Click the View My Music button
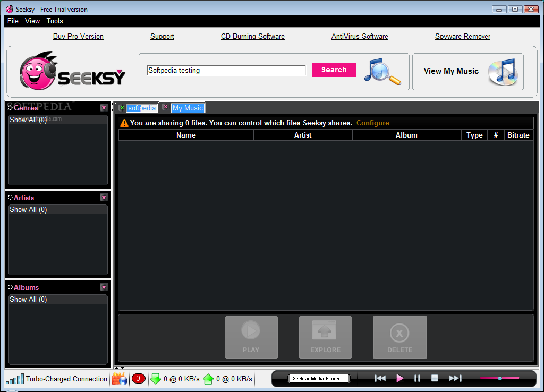Viewport: 544px width, 392px height. click(467, 72)
